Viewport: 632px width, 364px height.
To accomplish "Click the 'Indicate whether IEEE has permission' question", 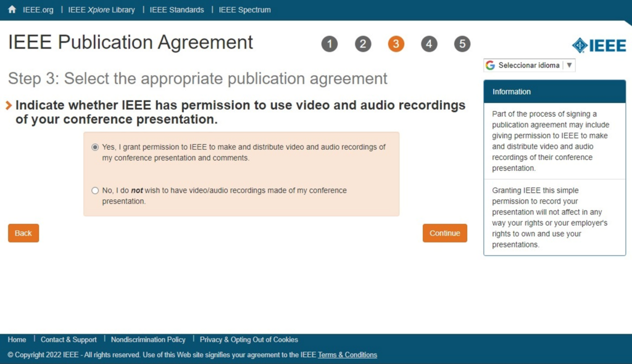I will (240, 112).
